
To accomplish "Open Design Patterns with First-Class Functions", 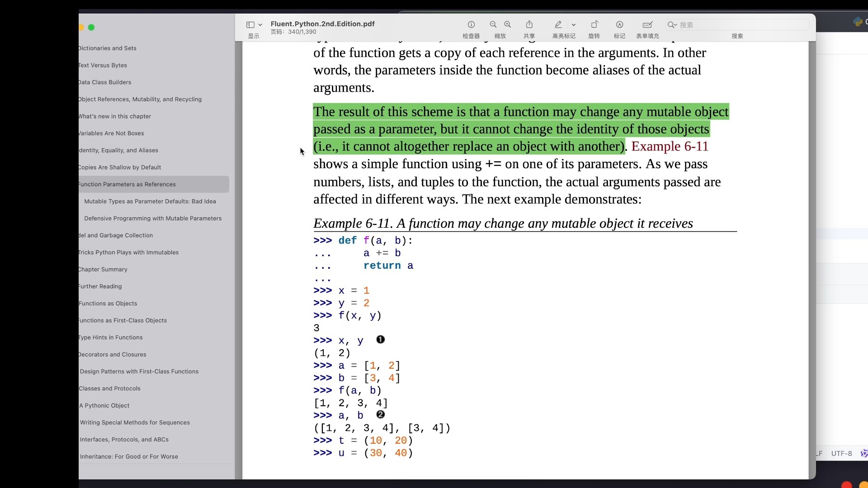I will pos(139,371).
